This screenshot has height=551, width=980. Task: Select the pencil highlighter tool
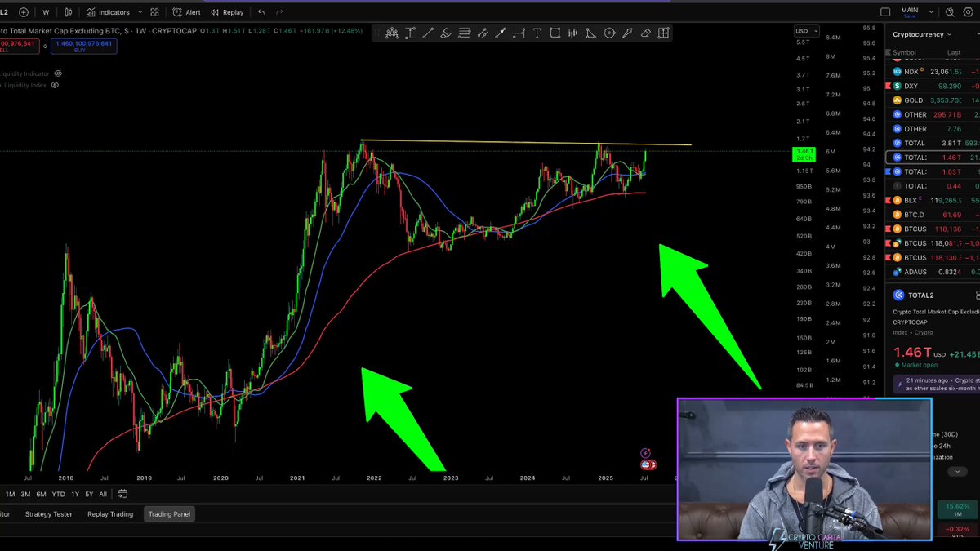(x=627, y=33)
